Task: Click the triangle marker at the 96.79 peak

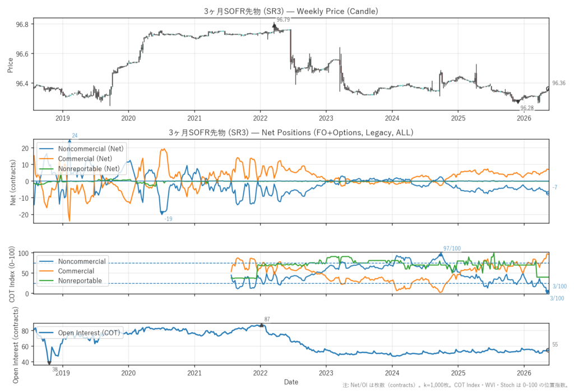Action: (x=274, y=25)
